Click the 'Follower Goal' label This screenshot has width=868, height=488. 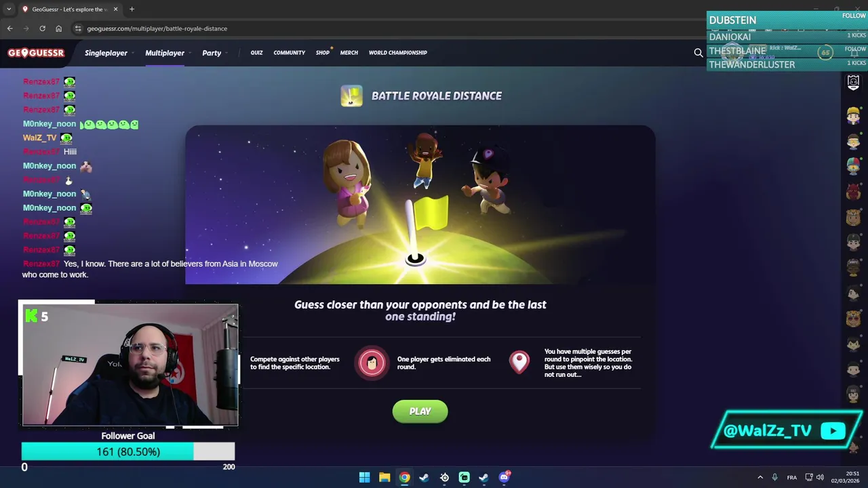tap(128, 436)
